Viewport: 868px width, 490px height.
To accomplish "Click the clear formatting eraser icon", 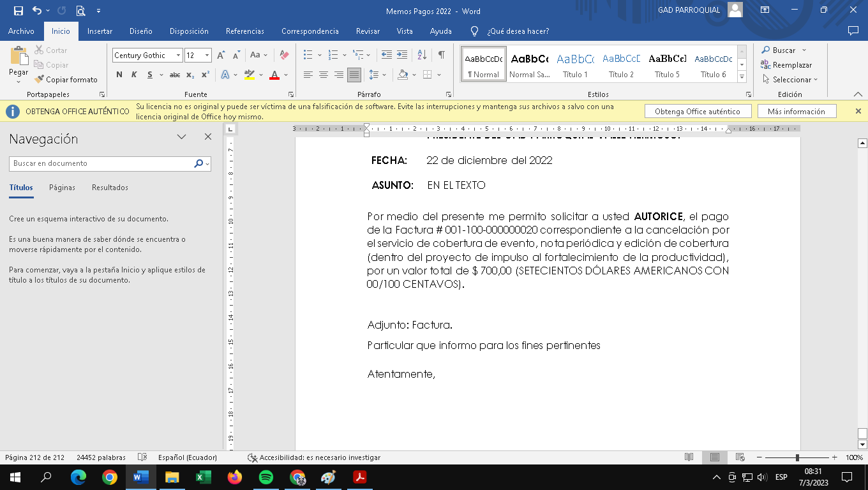I will pos(285,56).
